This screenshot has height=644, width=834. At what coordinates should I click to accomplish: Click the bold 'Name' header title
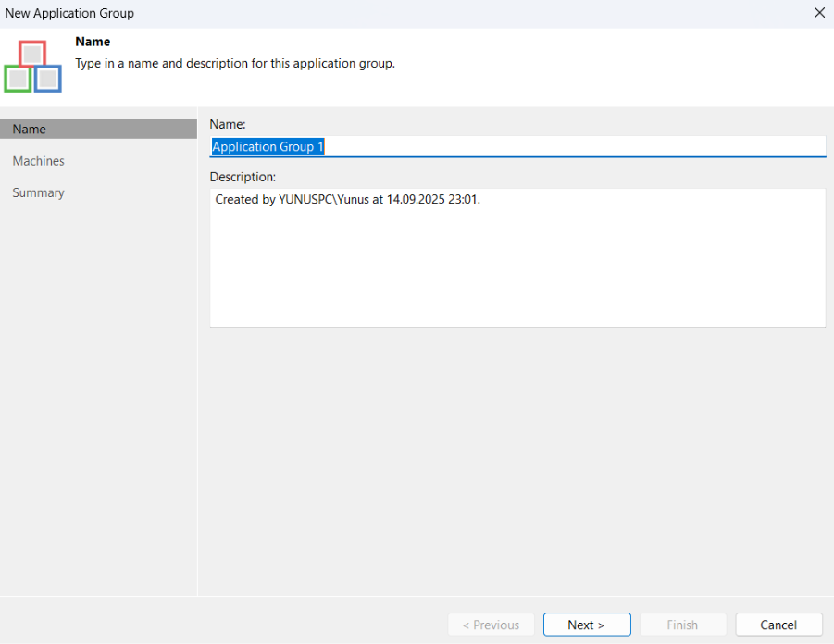93,42
